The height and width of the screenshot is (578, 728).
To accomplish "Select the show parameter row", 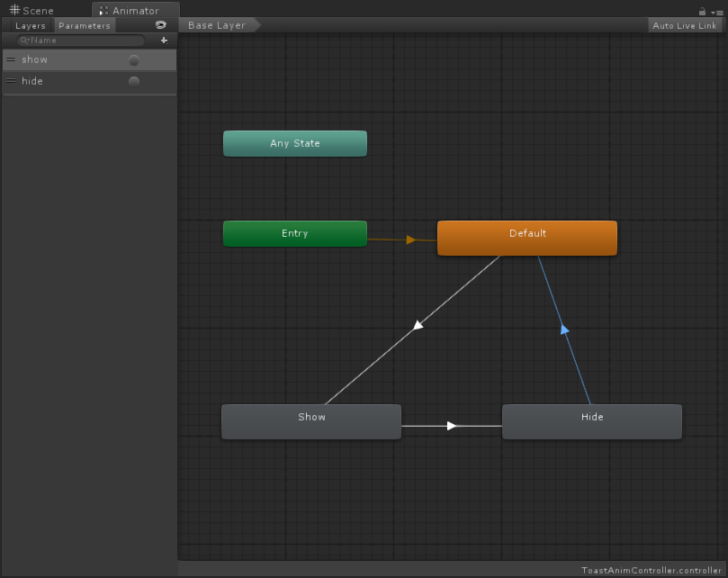I will pyautogui.click(x=89, y=60).
